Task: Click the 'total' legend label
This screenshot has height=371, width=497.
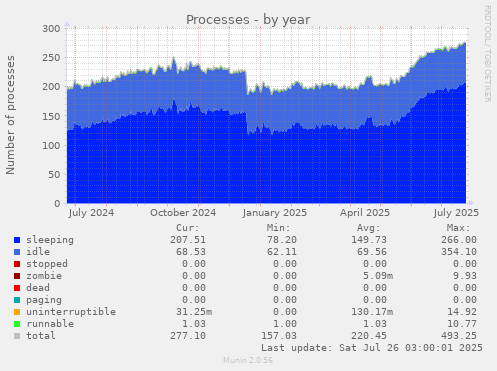Action: click(41, 336)
